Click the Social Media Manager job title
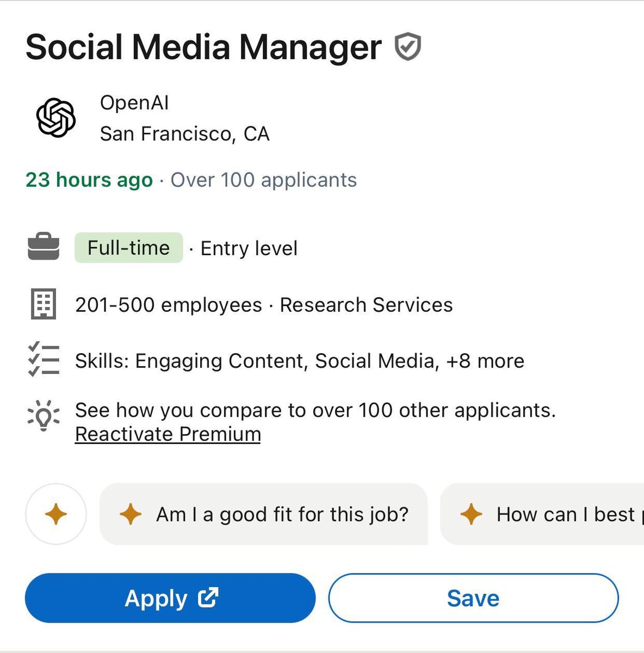644x653 pixels. (203, 47)
